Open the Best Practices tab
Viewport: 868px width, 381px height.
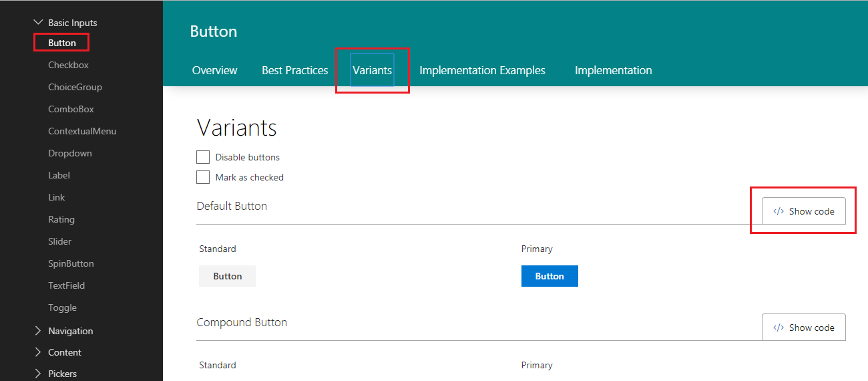click(x=294, y=70)
